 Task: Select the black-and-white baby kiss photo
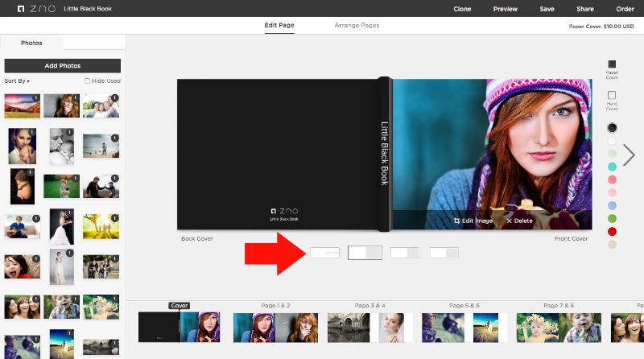pos(62,146)
